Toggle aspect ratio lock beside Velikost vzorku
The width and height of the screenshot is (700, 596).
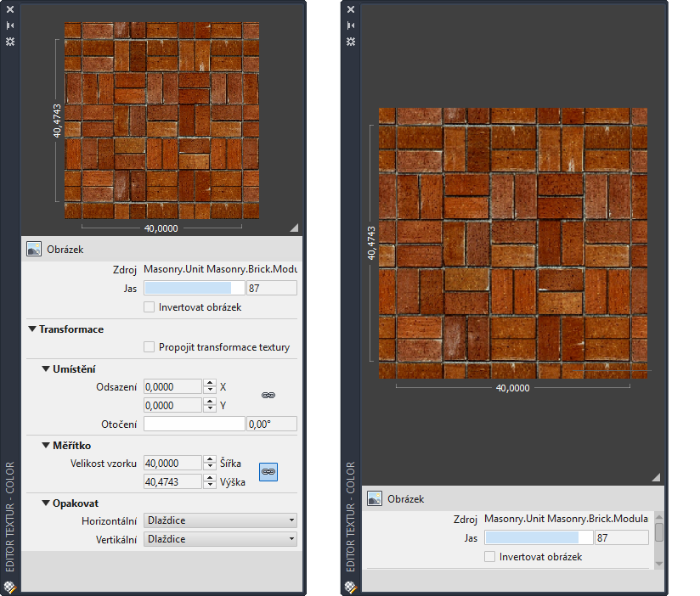268,471
